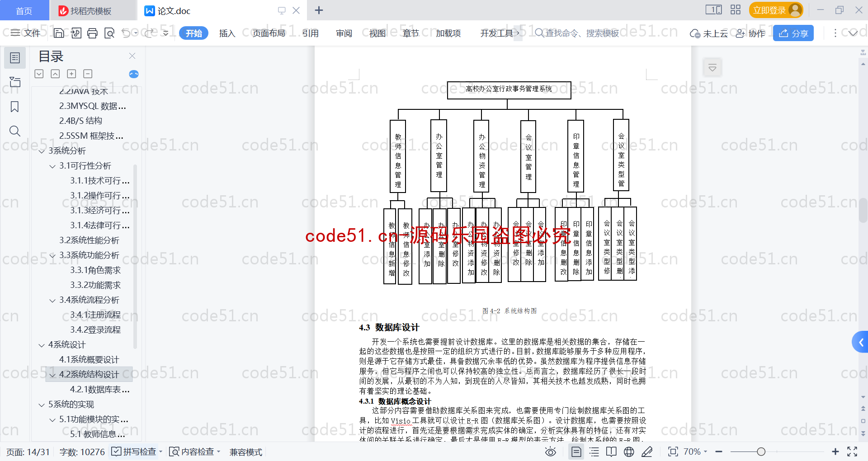Switch to reading view book icon
868x461 pixels.
[x=611, y=452]
